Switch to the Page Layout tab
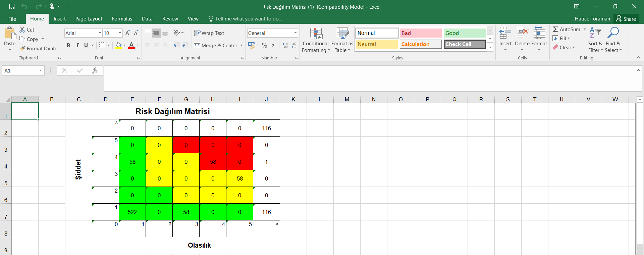This screenshot has height=255, width=644. [x=89, y=19]
